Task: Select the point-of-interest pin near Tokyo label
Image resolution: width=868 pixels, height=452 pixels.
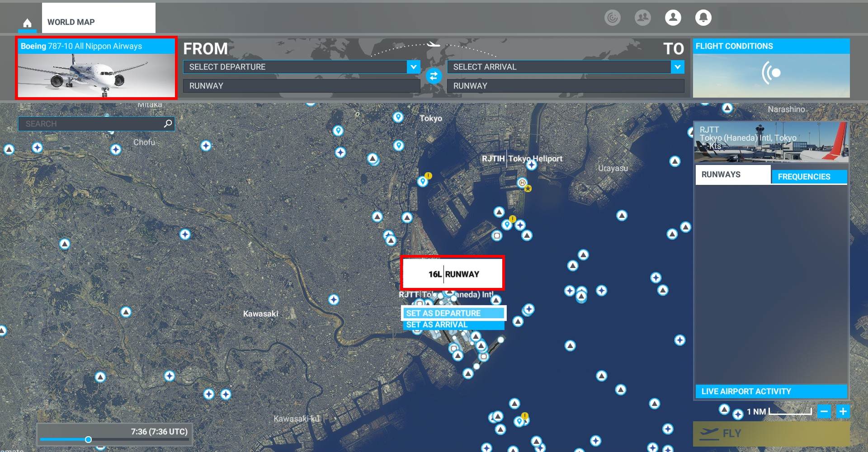Action: pos(398,117)
